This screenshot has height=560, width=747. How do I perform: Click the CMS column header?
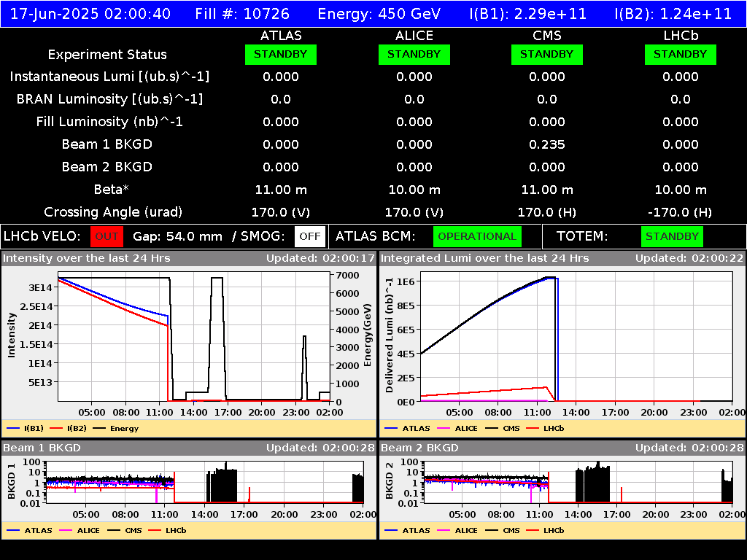[547, 36]
